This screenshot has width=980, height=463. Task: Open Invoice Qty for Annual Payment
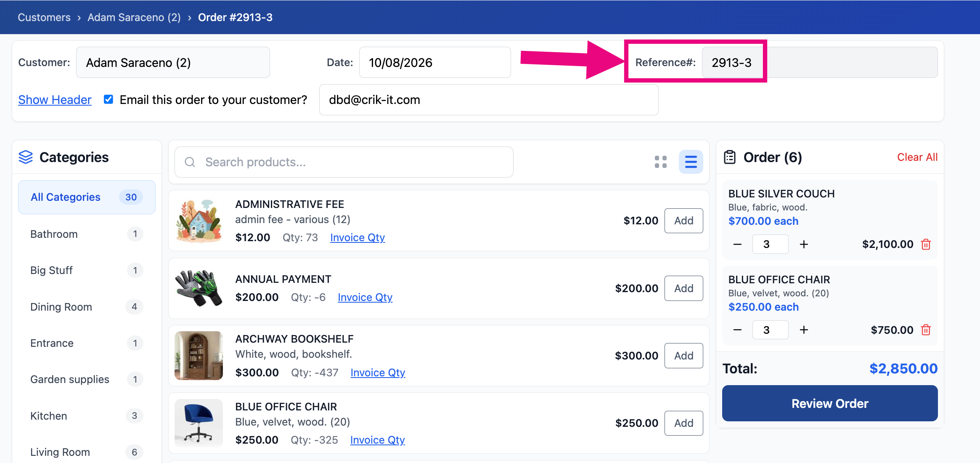pyautogui.click(x=365, y=297)
